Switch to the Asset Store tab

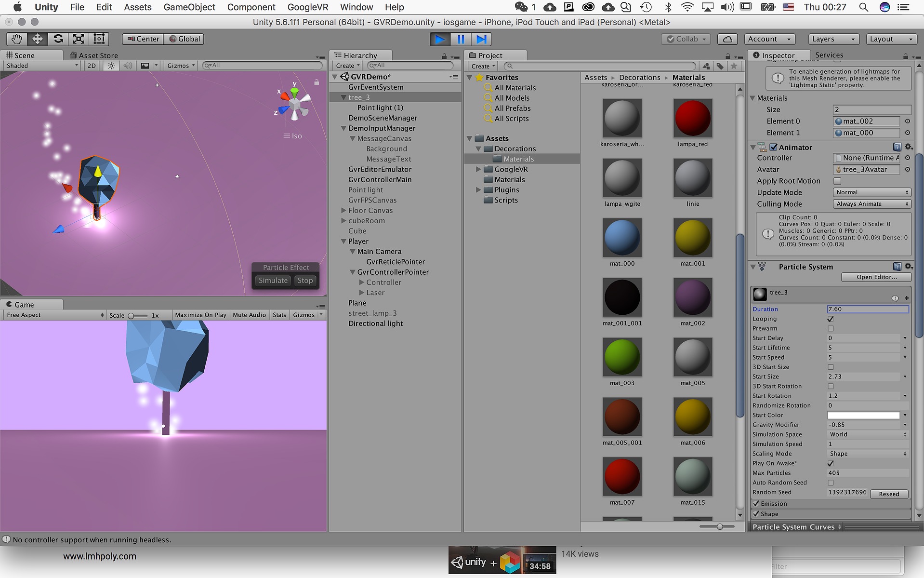[94, 55]
